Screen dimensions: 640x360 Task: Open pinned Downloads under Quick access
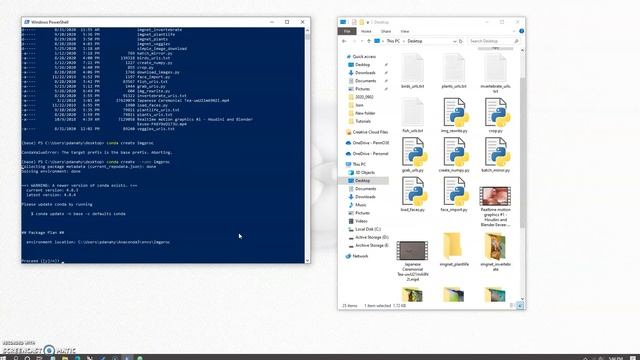(x=365, y=73)
